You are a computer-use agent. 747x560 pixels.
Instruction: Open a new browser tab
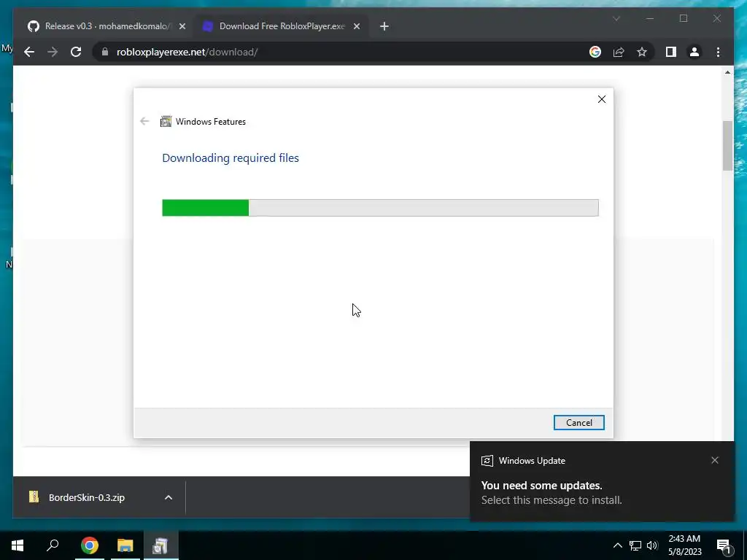(x=384, y=26)
